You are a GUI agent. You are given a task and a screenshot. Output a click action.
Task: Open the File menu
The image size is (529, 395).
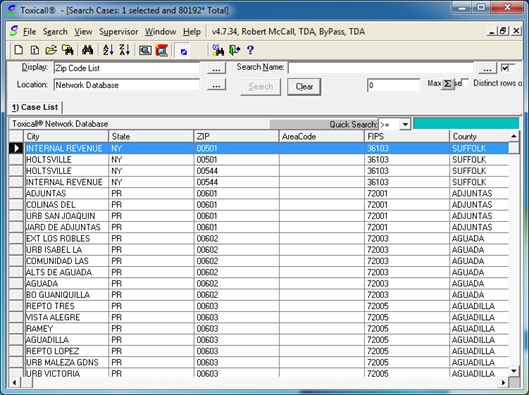point(29,32)
